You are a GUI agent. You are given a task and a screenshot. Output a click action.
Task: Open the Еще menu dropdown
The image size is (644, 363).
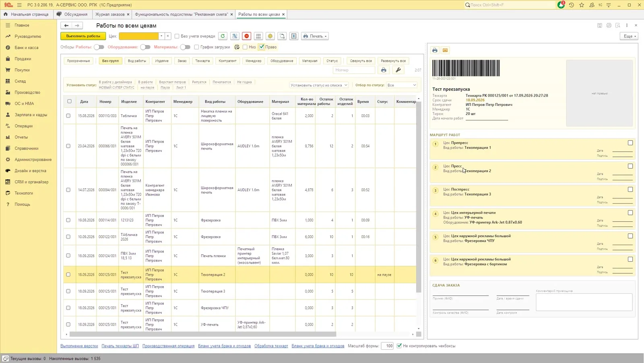pos(630,36)
